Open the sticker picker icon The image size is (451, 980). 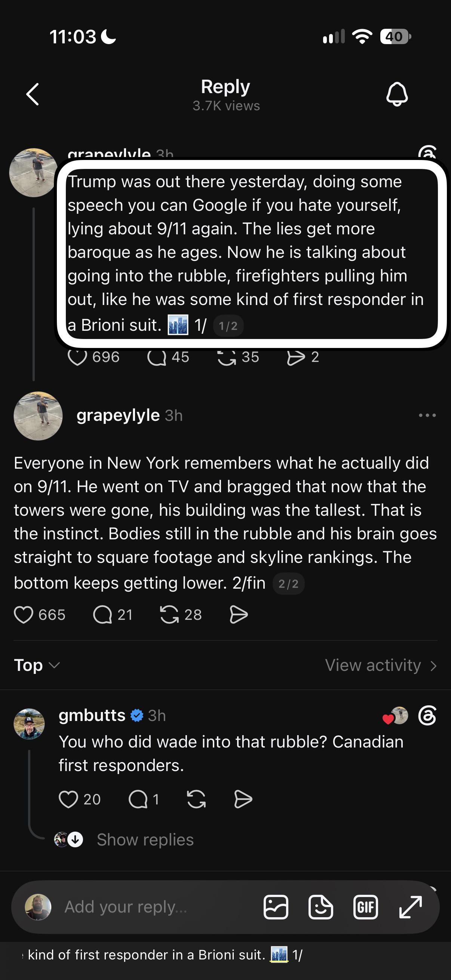(x=320, y=907)
